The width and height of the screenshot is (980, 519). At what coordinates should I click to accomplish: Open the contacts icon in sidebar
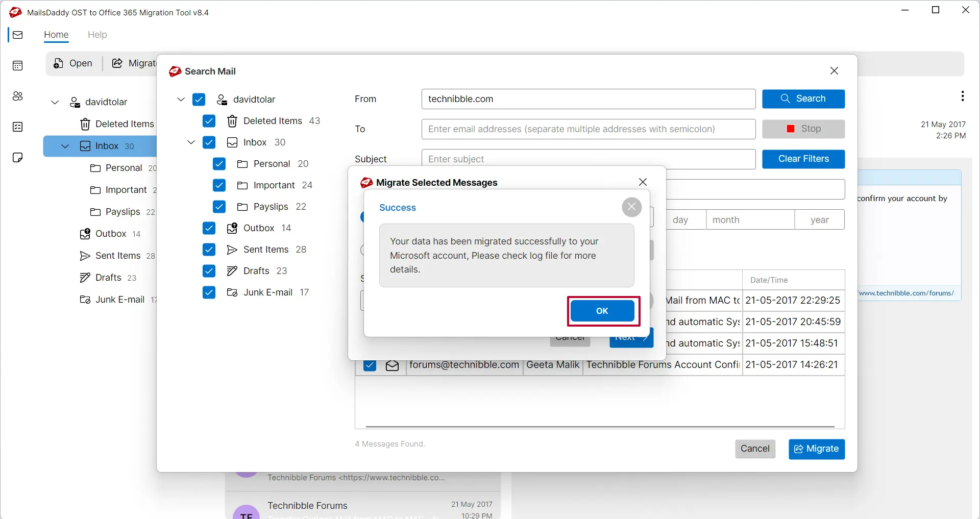point(18,96)
